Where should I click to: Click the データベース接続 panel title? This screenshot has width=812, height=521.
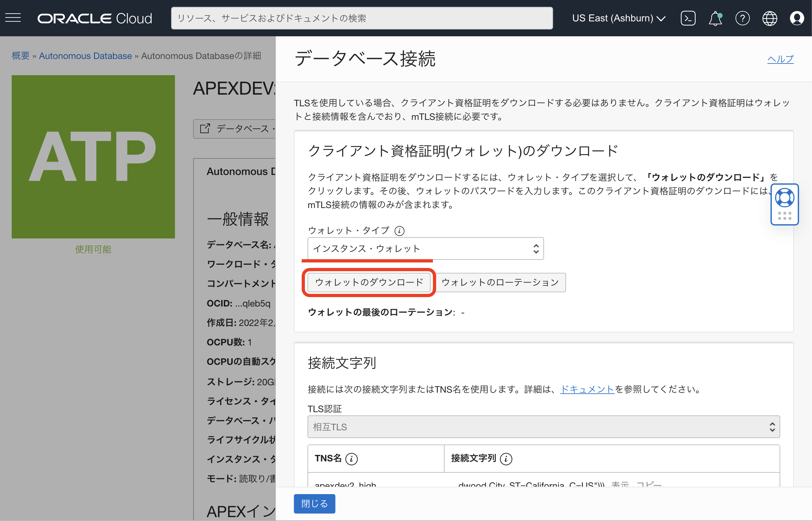click(365, 59)
